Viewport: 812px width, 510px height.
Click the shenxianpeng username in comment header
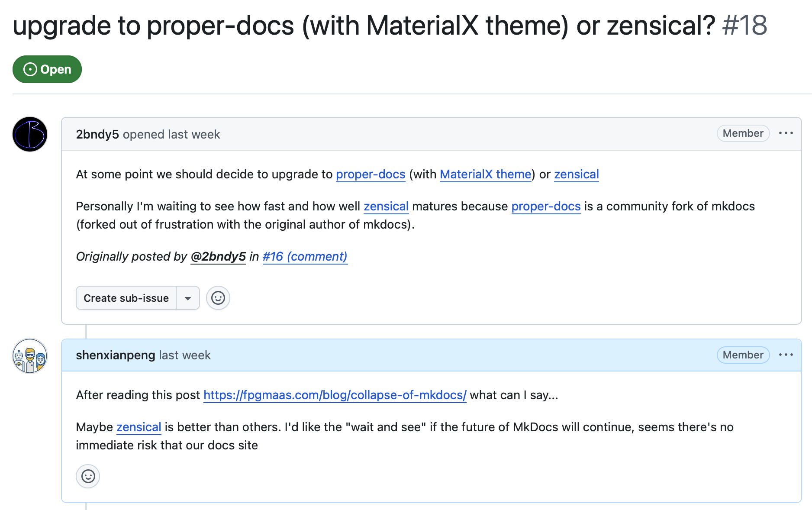coord(115,355)
